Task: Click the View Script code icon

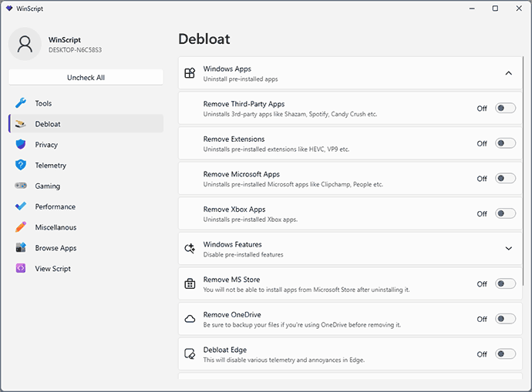Action: (x=21, y=268)
